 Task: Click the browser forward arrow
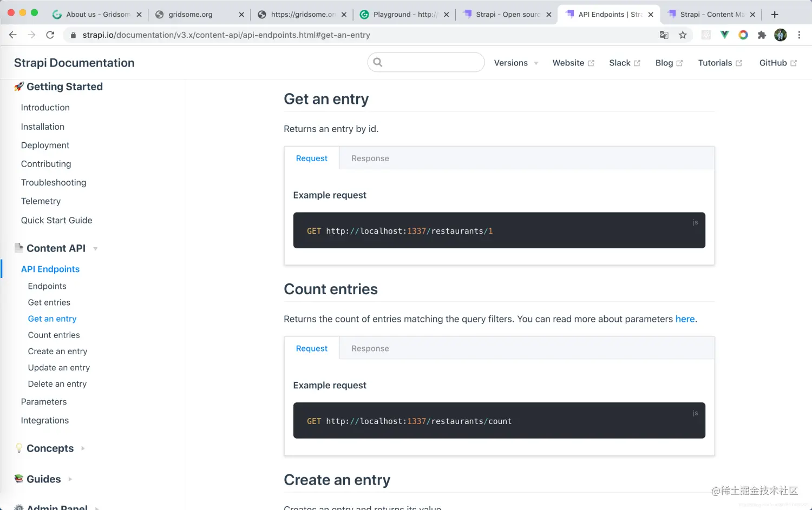point(31,35)
